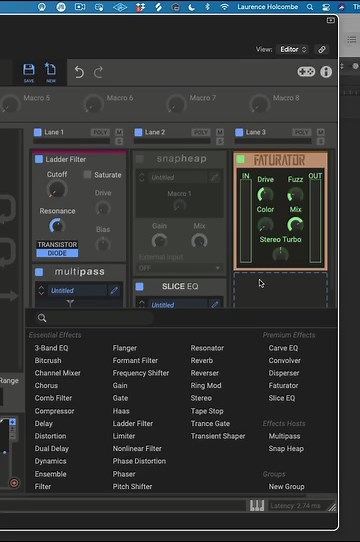360x542 pixels.
Task: Choose Reverb from effects list
Action: pyautogui.click(x=202, y=360)
